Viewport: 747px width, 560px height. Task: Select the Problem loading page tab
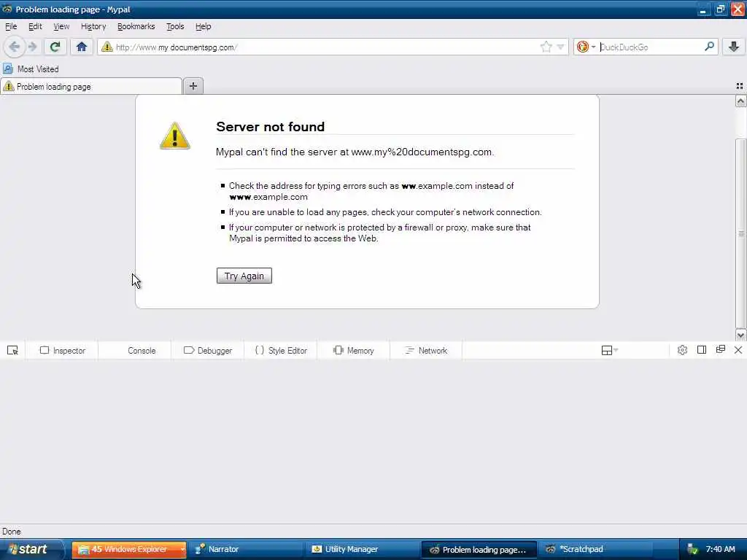[91, 87]
